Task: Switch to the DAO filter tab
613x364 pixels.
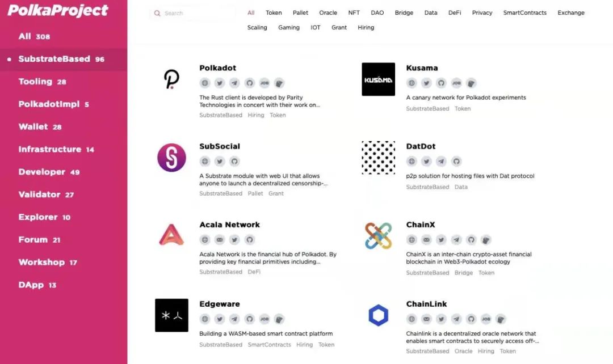Action: pos(377,12)
